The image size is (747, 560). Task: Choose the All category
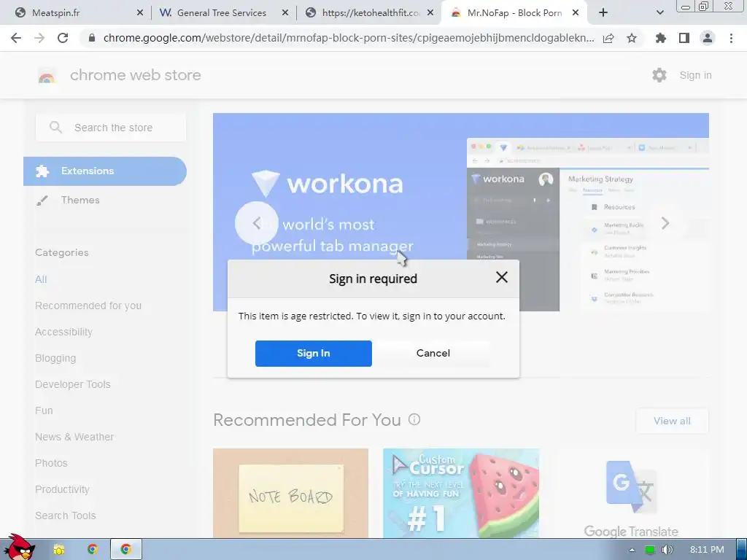pyautogui.click(x=41, y=279)
